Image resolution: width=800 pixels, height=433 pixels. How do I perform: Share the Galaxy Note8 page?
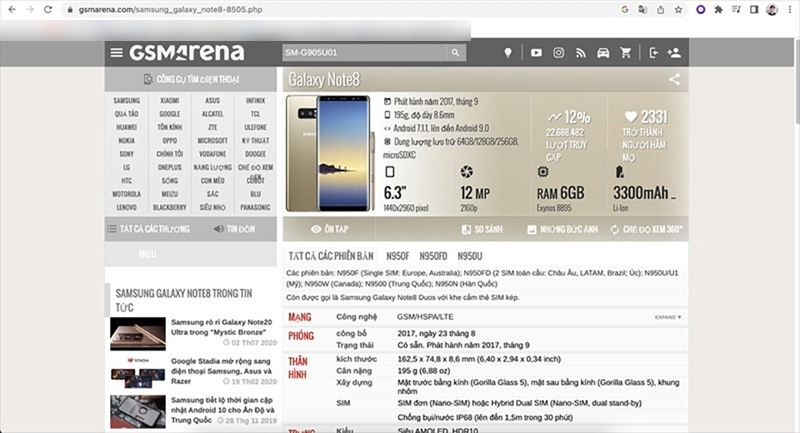coord(674,79)
